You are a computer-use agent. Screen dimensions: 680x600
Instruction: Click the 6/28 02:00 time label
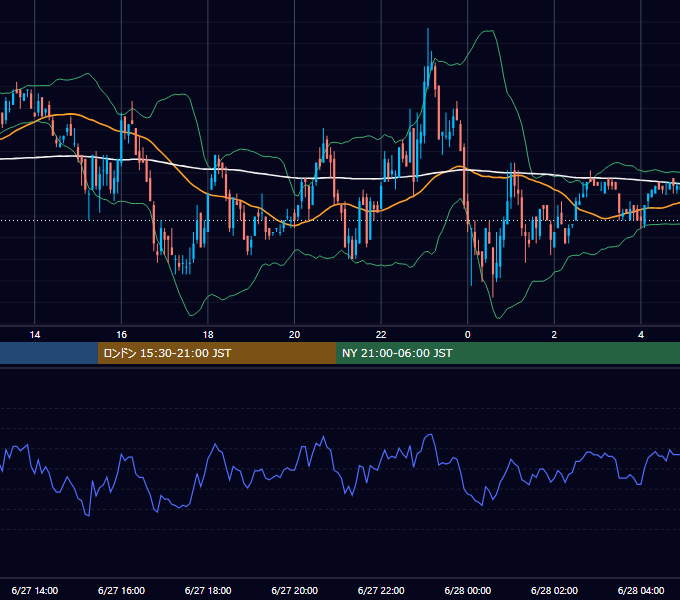[x=554, y=590]
